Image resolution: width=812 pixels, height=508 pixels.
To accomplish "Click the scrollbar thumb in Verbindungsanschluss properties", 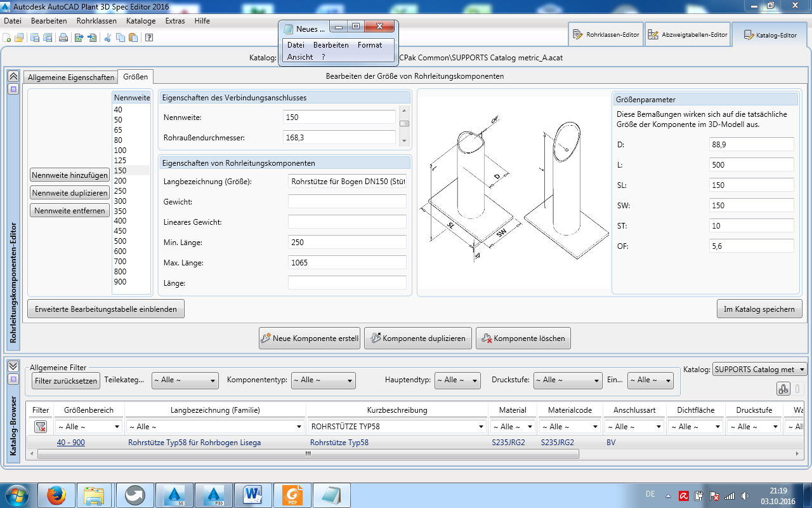I will [404, 124].
